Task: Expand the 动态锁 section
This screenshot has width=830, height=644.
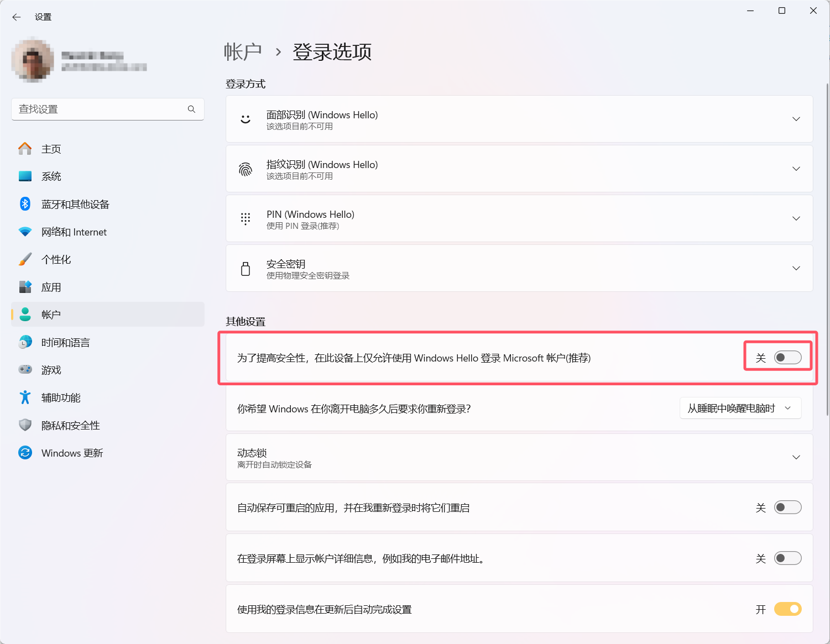Action: (x=796, y=457)
